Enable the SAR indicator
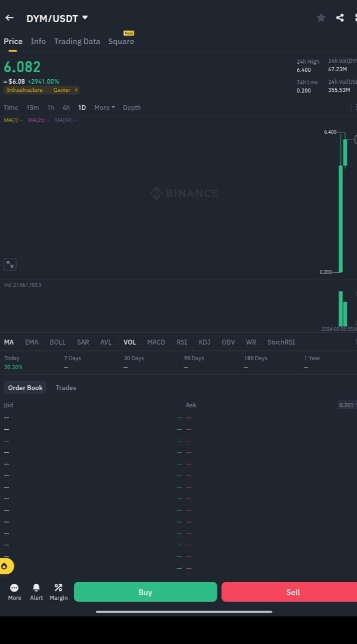 click(83, 342)
